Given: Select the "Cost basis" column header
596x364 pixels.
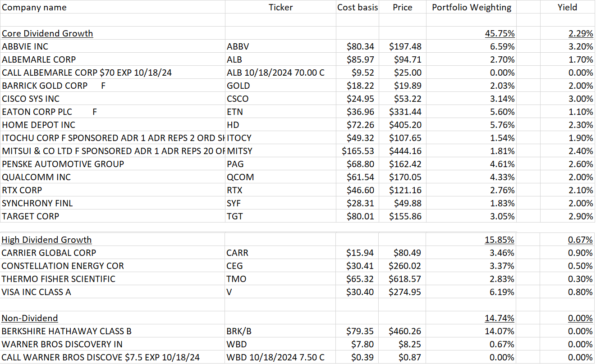Looking at the screenshot, I should [358, 7].
